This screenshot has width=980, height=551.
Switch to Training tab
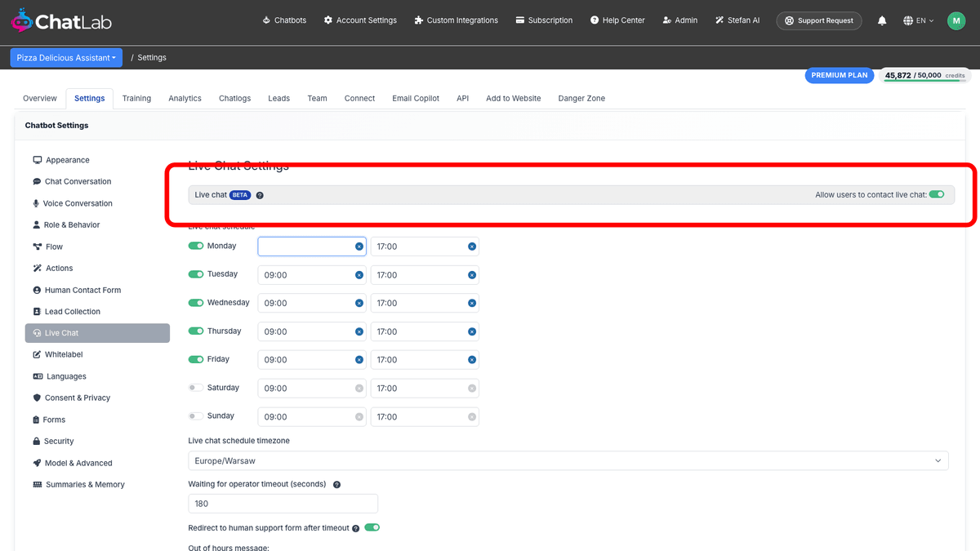coord(136,98)
